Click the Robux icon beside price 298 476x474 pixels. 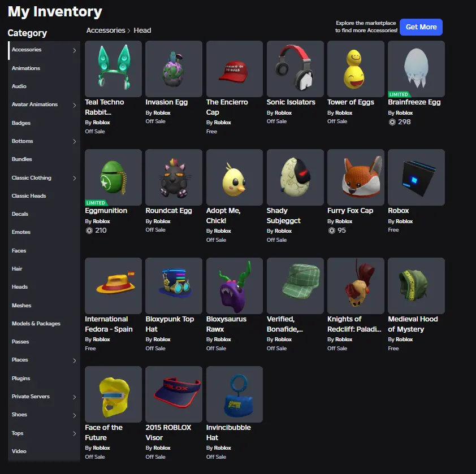(x=392, y=122)
